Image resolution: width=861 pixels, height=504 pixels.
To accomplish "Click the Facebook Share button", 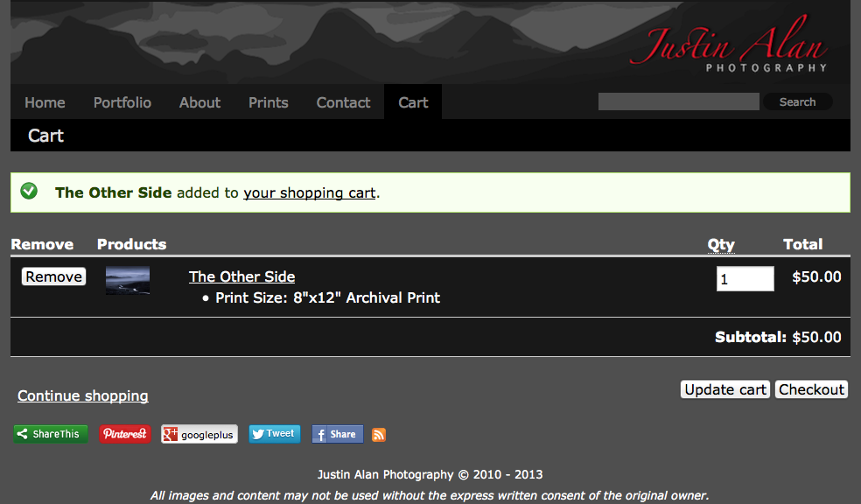I will click(x=337, y=434).
